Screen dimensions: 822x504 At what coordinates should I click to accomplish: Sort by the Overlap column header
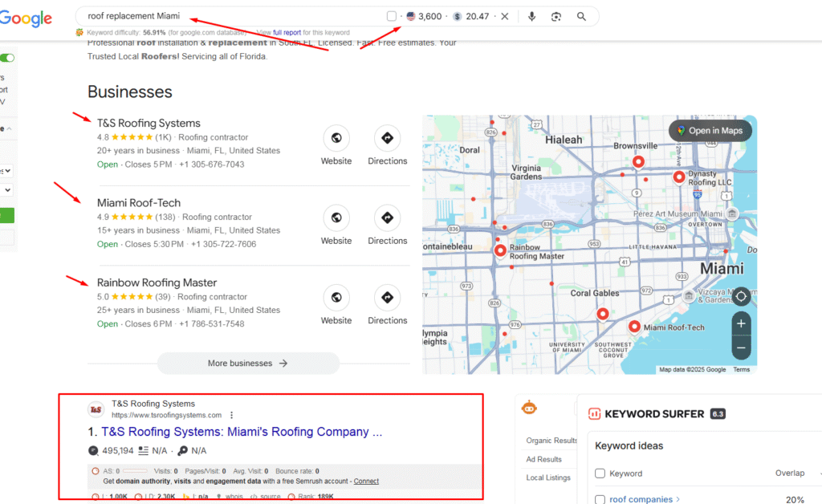[x=790, y=473]
